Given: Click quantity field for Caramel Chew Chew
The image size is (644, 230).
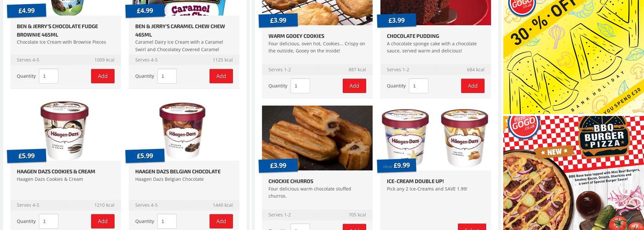Looking at the screenshot, I should click(167, 76).
